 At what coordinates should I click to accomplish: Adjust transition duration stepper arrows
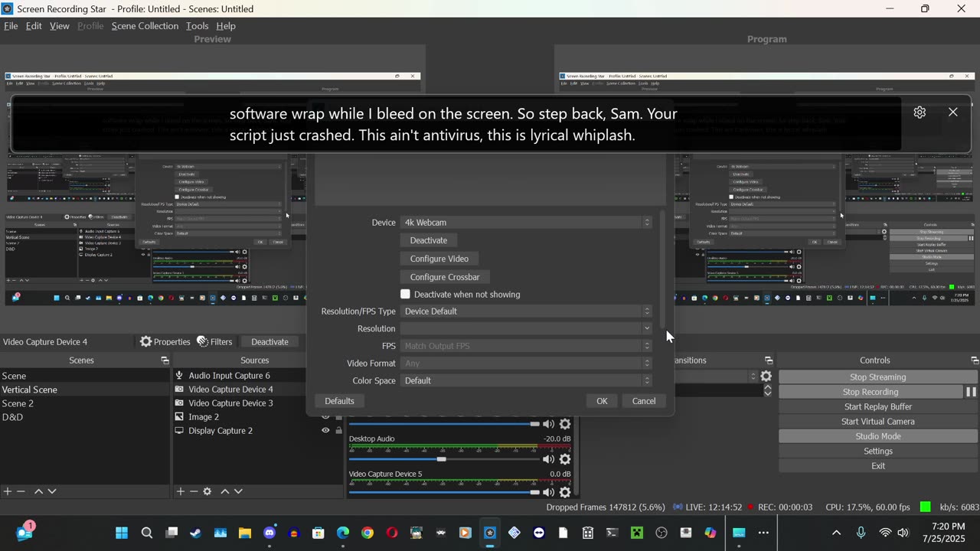tap(768, 391)
